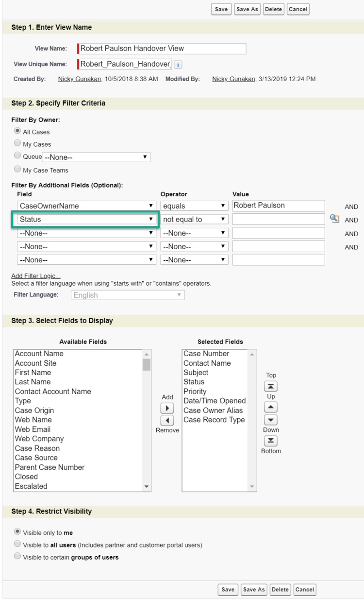Click the Up arrow button
Image resolution: width=364 pixels, height=600 pixels.
pyautogui.click(x=271, y=408)
